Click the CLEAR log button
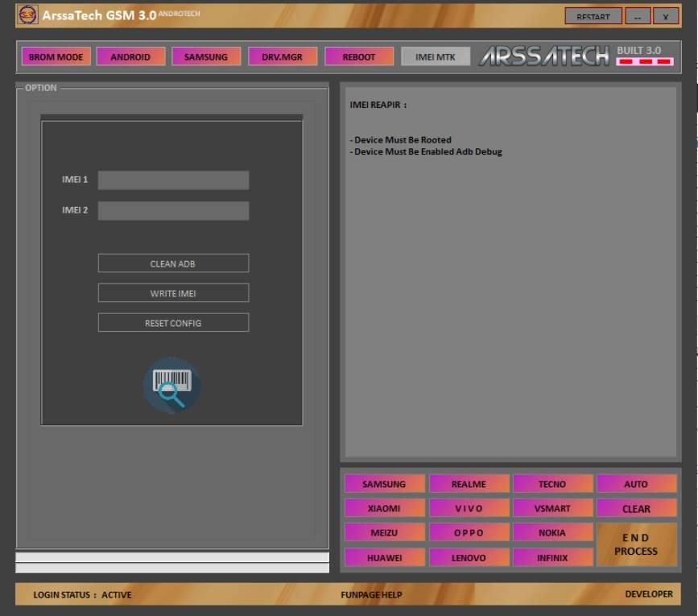Image resolution: width=698 pixels, height=616 pixels. coord(636,508)
